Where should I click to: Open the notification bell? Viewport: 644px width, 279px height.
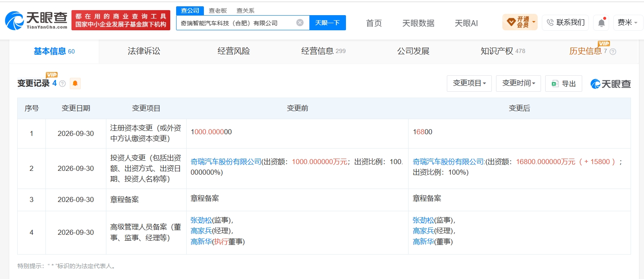coord(601,23)
